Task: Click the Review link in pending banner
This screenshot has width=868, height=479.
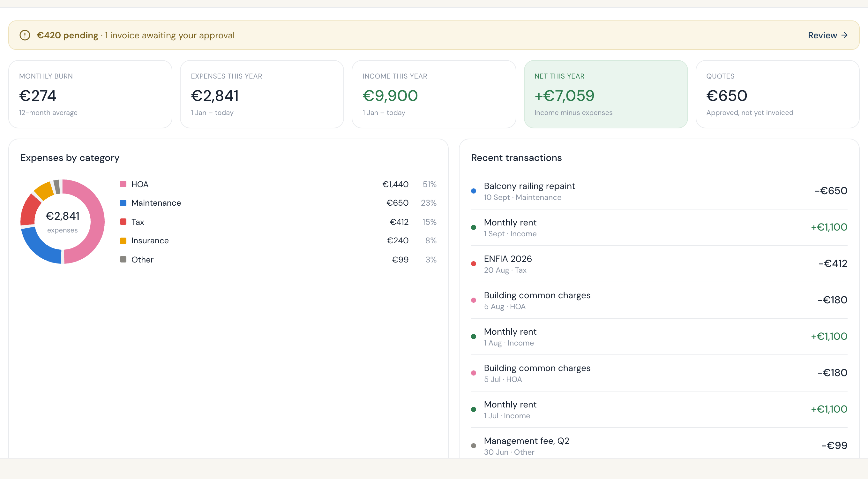Action: point(827,35)
